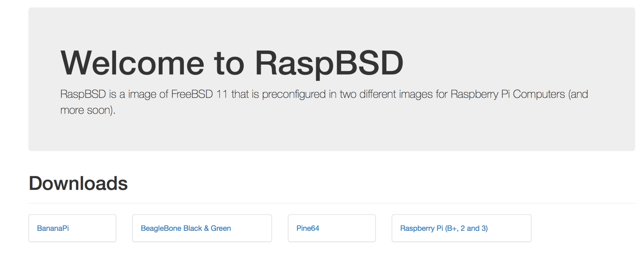This screenshot has width=644, height=267.
Task: Click the Raspberry Pi card
Action: (461, 228)
